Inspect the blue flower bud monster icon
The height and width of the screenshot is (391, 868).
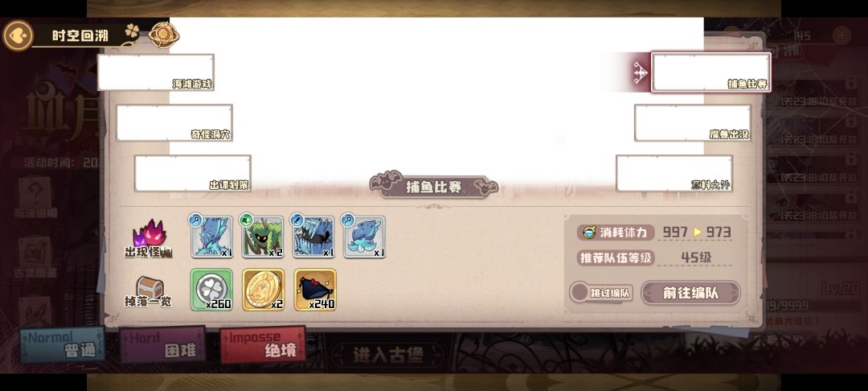364,237
